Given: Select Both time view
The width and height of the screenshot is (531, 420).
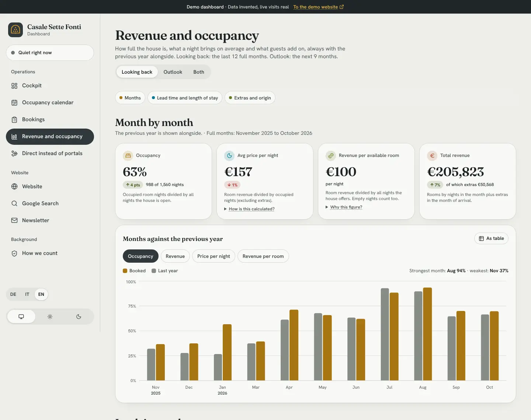Looking at the screenshot, I should [199, 72].
